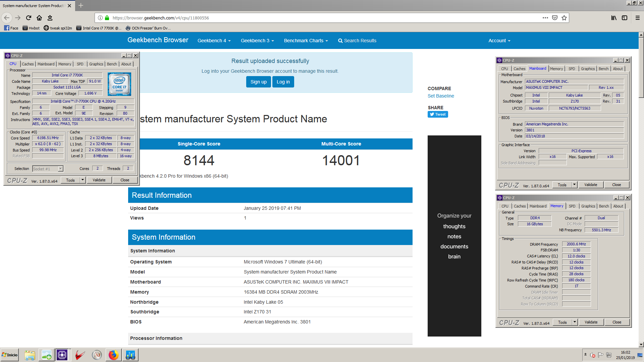Viewport: 644px width, 362px height.
Task: Click the Geekbench Browser logo link
Action: click(x=158, y=40)
